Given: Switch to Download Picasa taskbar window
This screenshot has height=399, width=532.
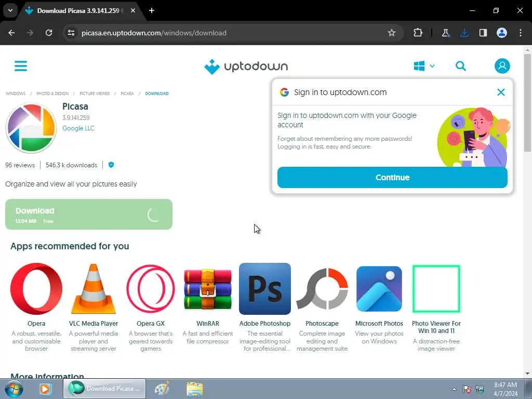Looking at the screenshot, I should pyautogui.click(x=104, y=389).
